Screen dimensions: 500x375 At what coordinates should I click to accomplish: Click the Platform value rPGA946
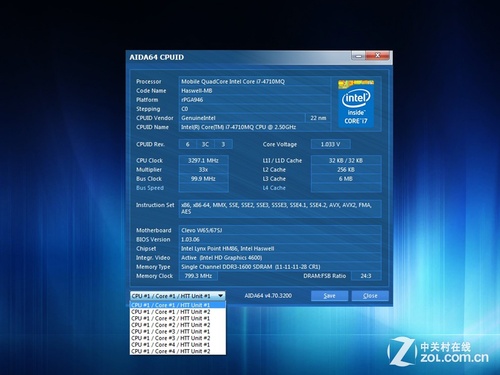(x=254, y=100)
